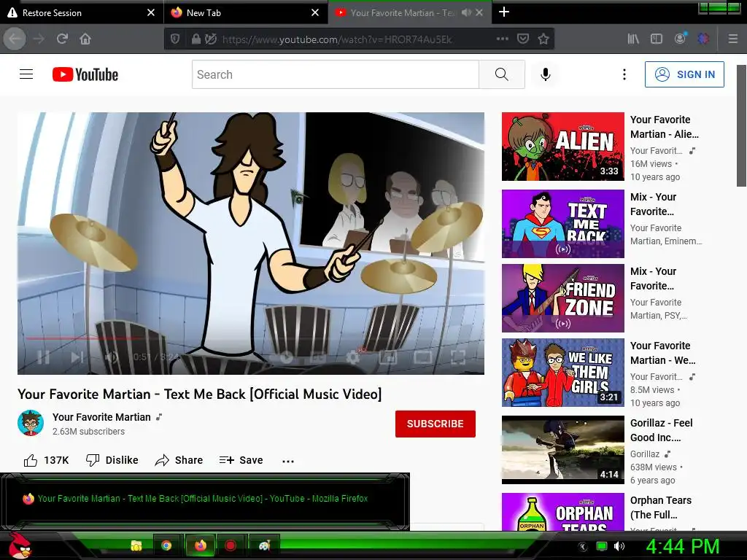The height and width of the screenshot is (560, 747).
Task: Save the video to a playlist
Action: 241,460
